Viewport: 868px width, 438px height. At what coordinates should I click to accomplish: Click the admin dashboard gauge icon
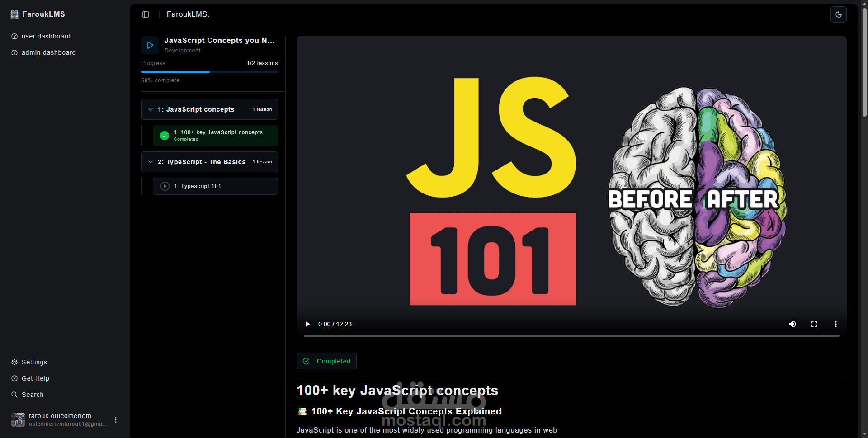(14, 52)
